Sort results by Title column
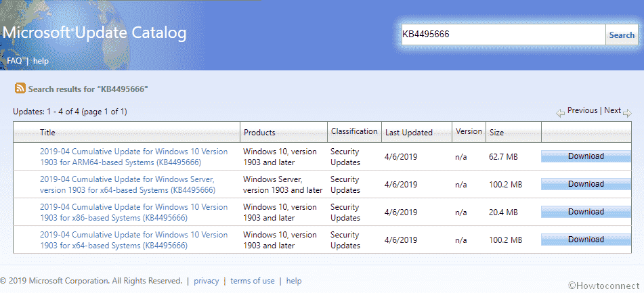The height and width of the screenshot is (293, 644). (x=47, y=133)
